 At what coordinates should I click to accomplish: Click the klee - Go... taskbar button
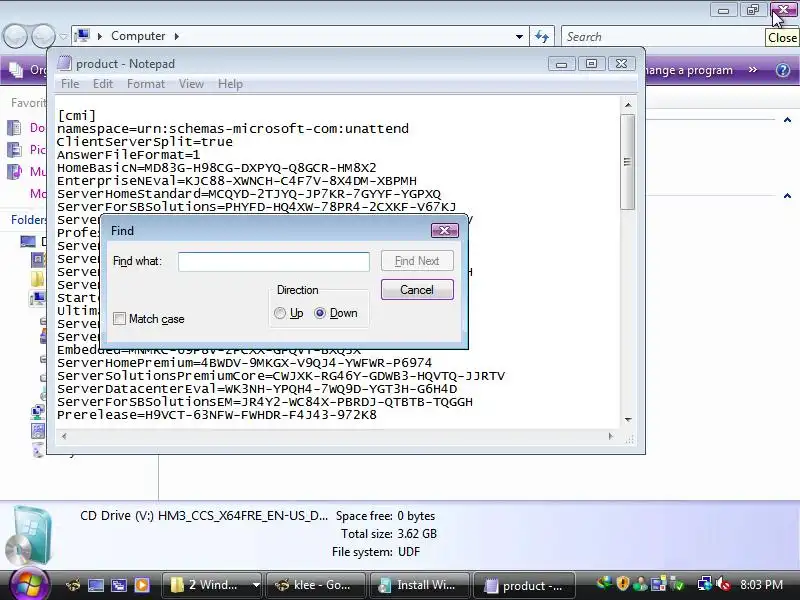[x=316, y=585]
